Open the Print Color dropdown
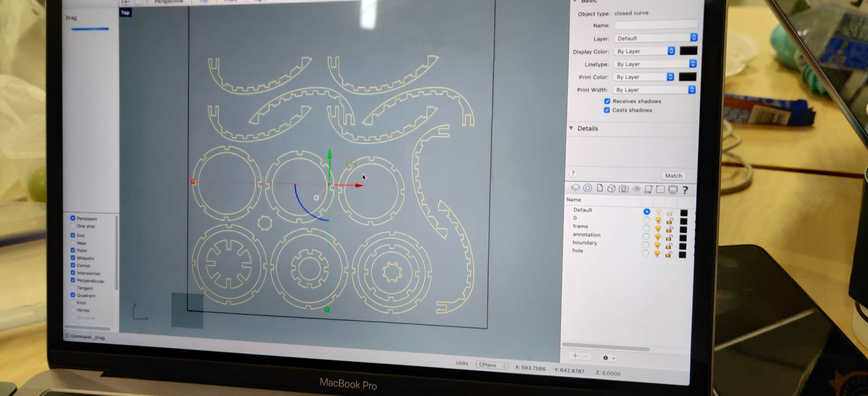Viewport: 868px width, 396px height. click(644, 77)
